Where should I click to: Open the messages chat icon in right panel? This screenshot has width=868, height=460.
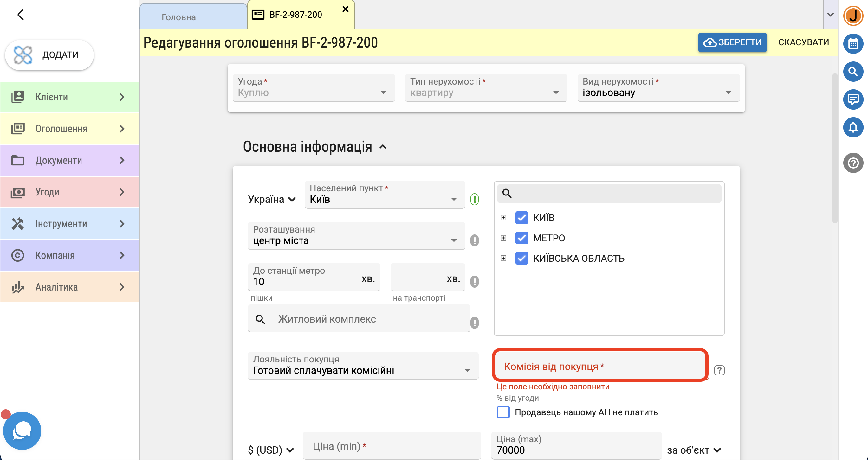coord(853,99)
